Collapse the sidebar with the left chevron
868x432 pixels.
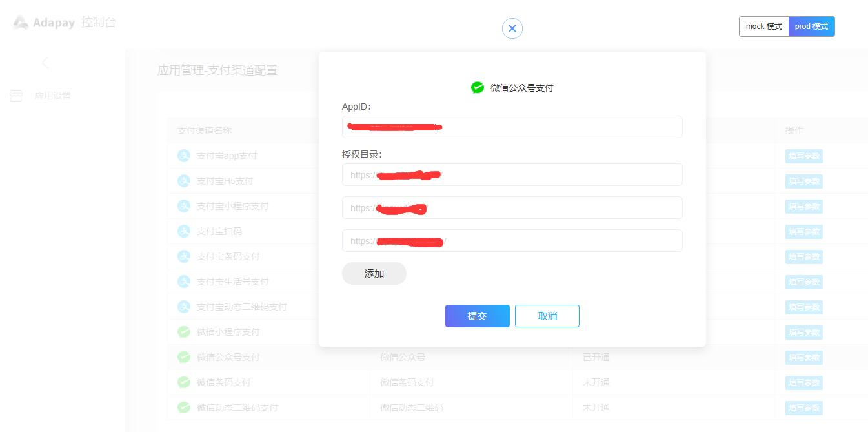pos(45,63)
